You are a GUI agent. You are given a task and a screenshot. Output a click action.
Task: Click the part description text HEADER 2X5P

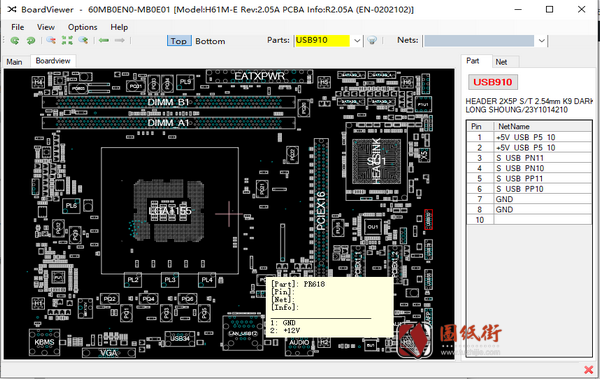click(528, 105)
